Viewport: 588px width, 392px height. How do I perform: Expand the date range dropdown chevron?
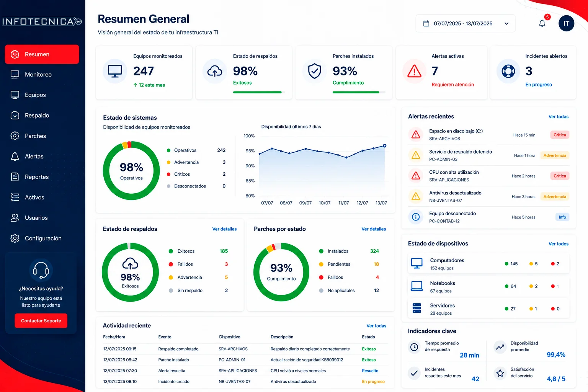tap(506, 24)
